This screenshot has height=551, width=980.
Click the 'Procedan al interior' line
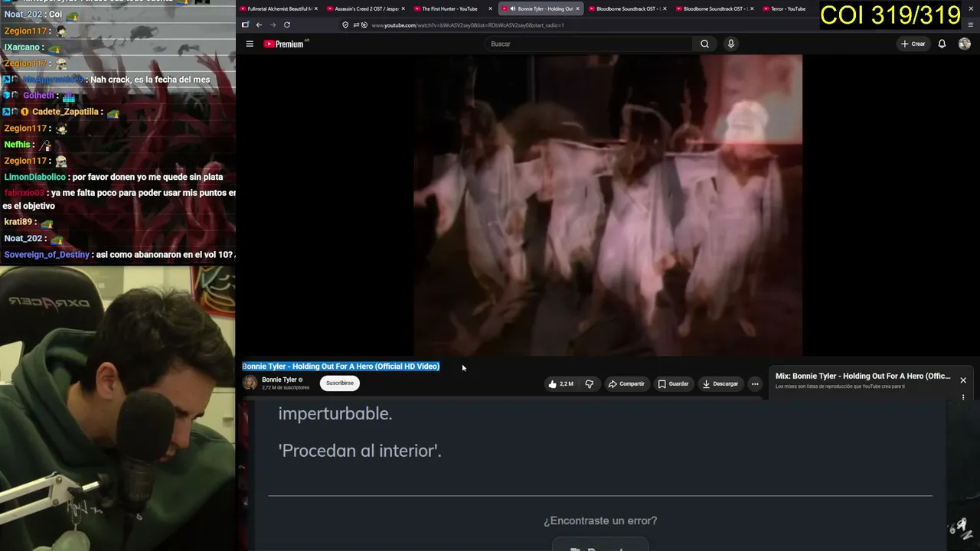tap(360, 451)
